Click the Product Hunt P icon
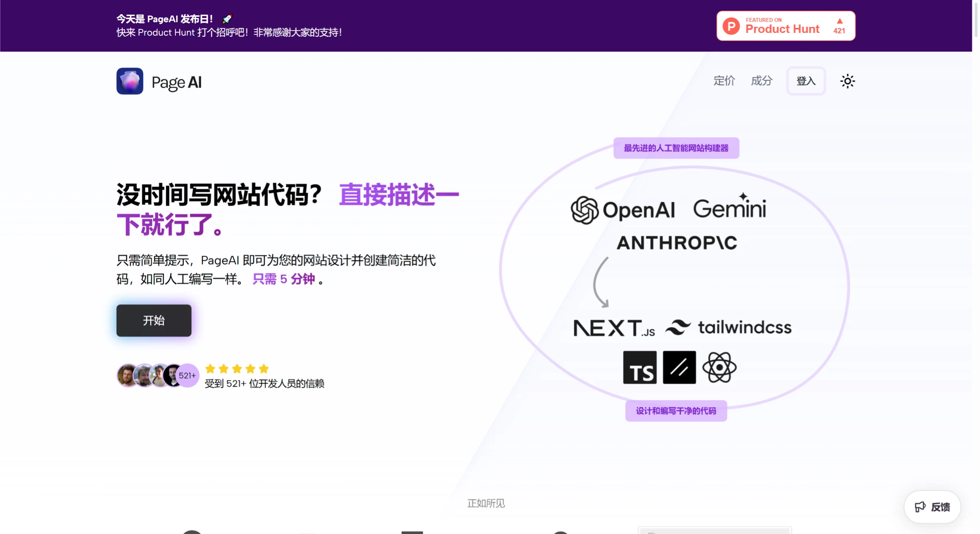Viewport: 980px width, 534px height. (x=731, y=26)
